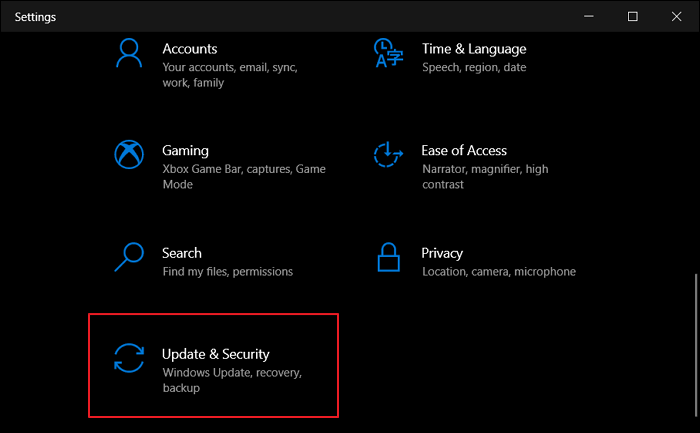The width and height of the screenshot is (700, 433).
Task: Click the Accounts person icon
Action: pyautogui.click(x=130, y=53)
